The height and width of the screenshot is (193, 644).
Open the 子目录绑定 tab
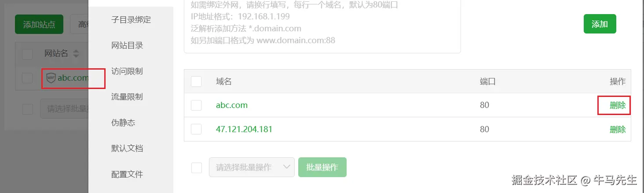pyautogui.click(x=131, y=20)
